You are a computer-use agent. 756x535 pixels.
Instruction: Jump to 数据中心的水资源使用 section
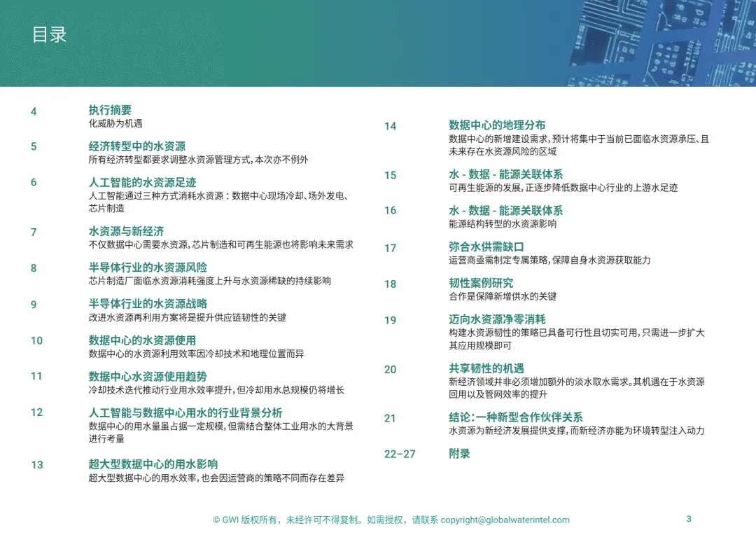(x=142, y=340)
